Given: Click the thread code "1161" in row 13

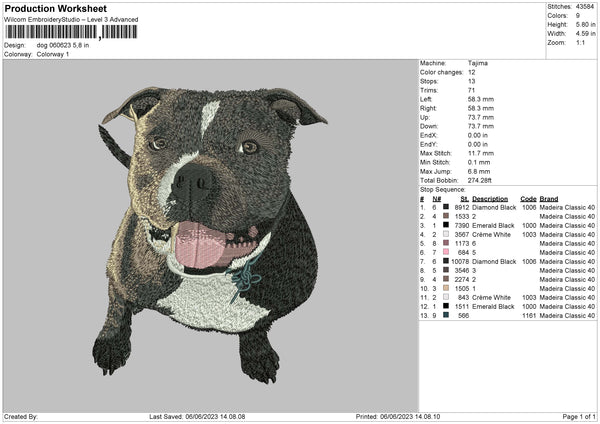Looking at the screenshot, I should 529,315.
